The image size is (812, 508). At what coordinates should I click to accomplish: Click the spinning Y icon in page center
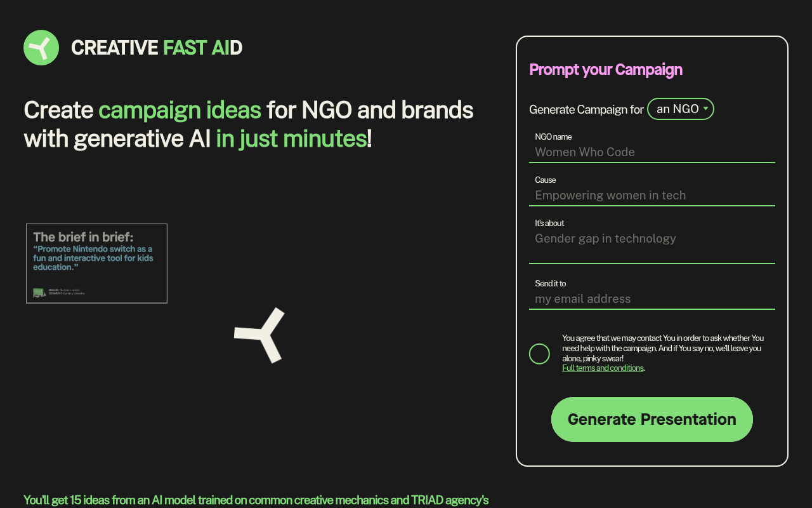(x=260, y=335)
